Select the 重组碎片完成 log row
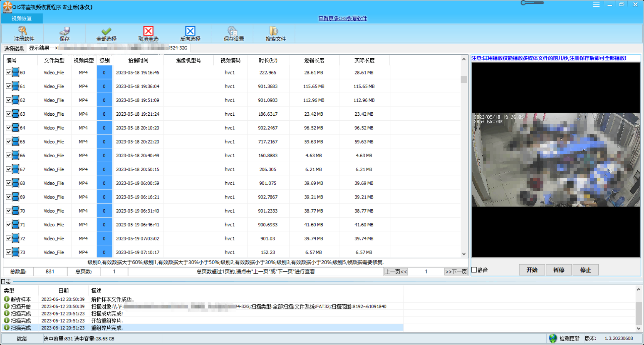Screen dimensions: 644x345 [203, 328]
